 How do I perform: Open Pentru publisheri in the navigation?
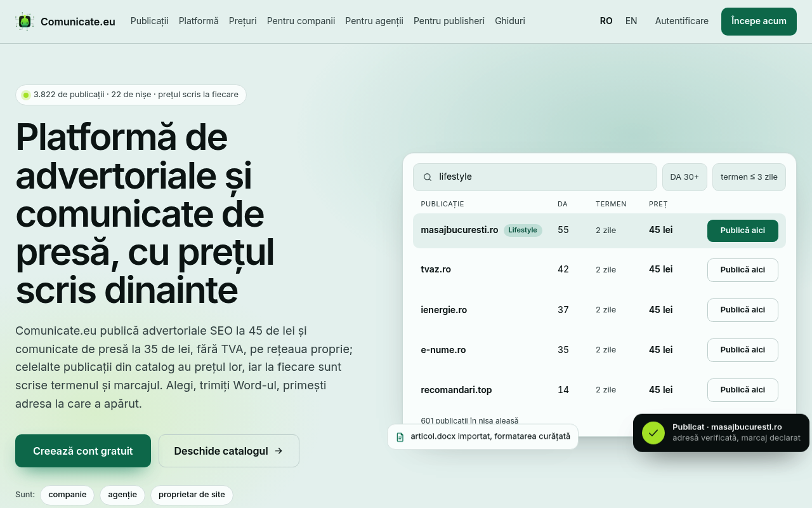449,21
